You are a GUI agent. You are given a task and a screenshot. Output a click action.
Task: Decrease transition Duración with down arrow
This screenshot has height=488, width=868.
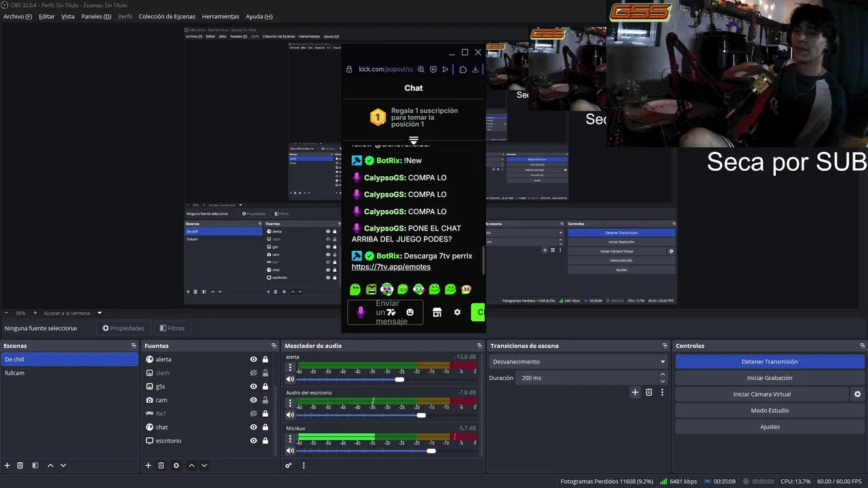(663, 382)
